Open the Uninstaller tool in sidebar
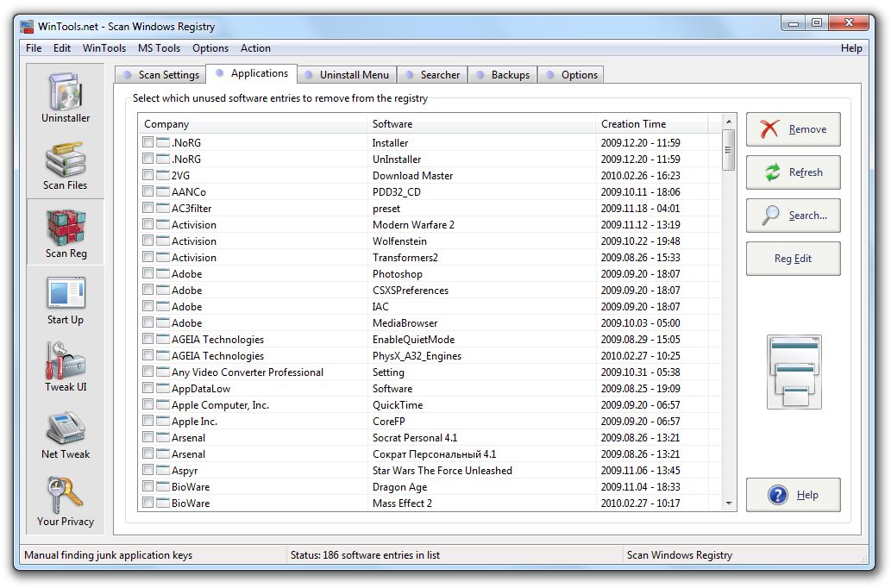The height and width of the screenshot is (588, 891). point(66,97)
